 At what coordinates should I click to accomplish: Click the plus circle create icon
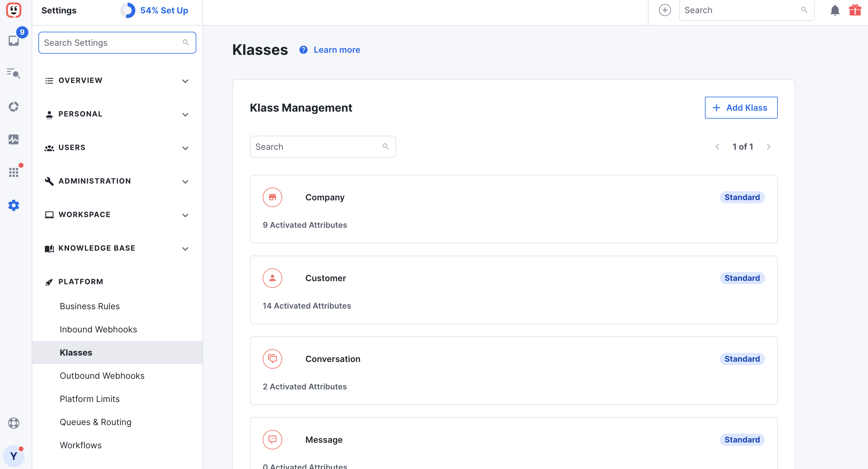click(x=664, y=10)
